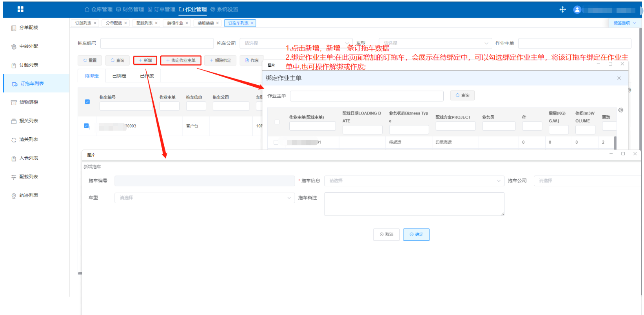Open 订单管理 in the top navigation
The height and width of the screenshot is (315, 644).
coord(161,9)
